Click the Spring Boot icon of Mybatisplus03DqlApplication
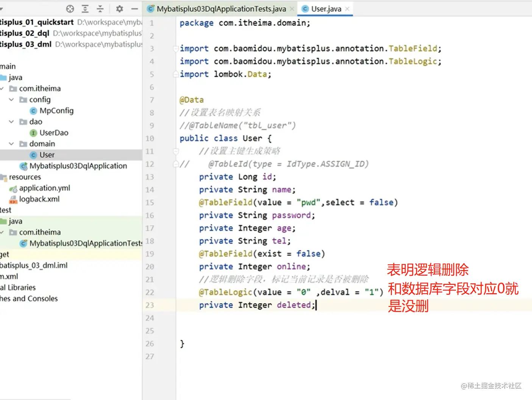Image resolution: width=532 pixels, height=400 pixels. point(23,166)
